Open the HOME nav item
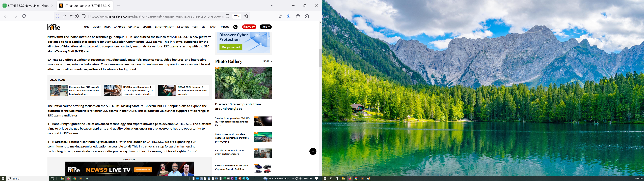Screen dimensions: 644x181 (86, 27)
